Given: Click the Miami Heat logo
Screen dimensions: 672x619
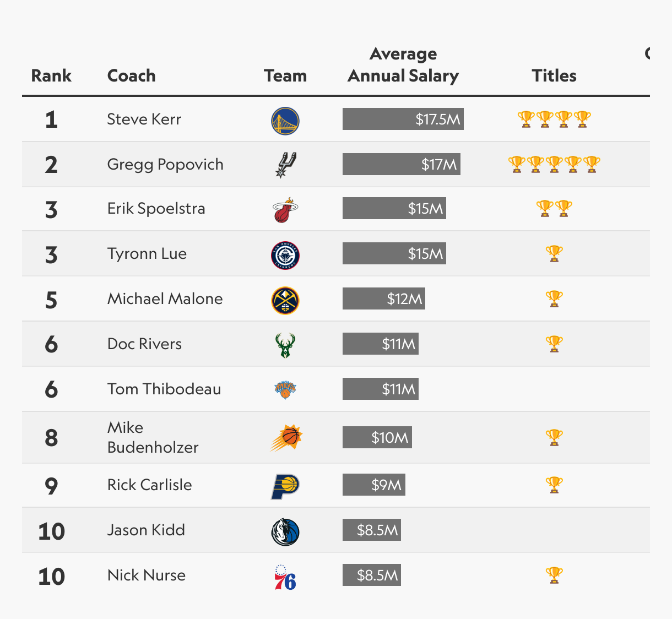Looking at the screenshot, I should (x=285, y=210).
